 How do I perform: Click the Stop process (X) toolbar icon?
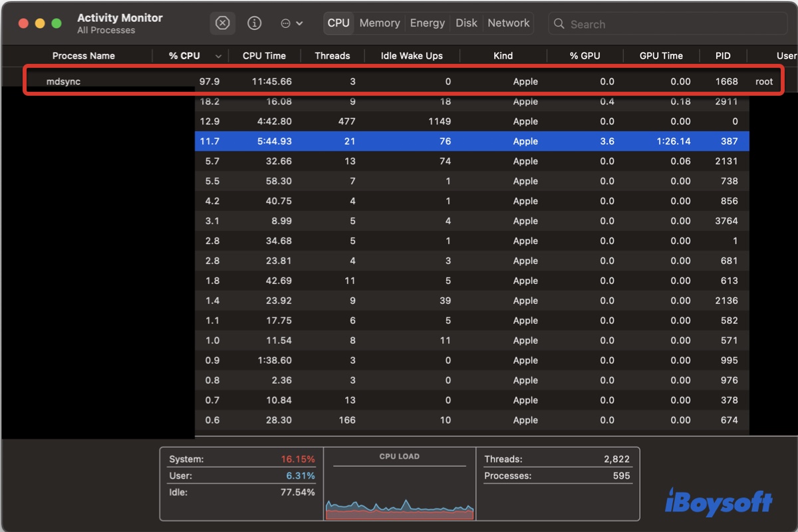(223, 23)
